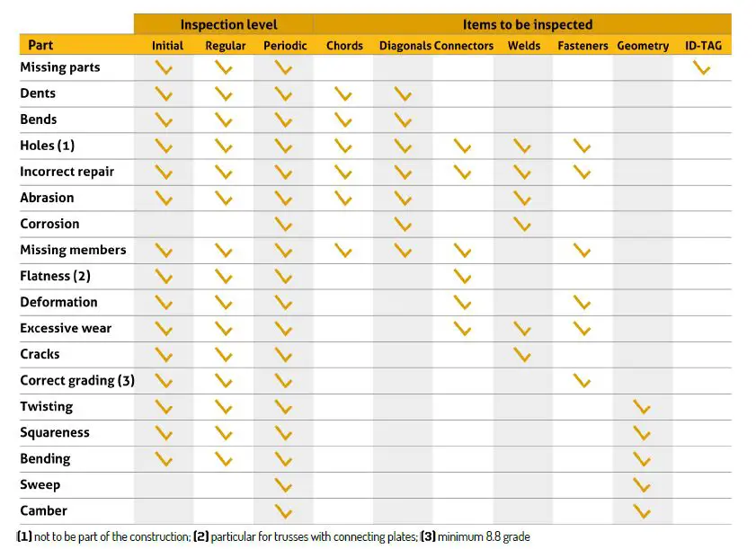
Task: Click the Fasteners checkmark for Missing members
Action: coord(582,251)
